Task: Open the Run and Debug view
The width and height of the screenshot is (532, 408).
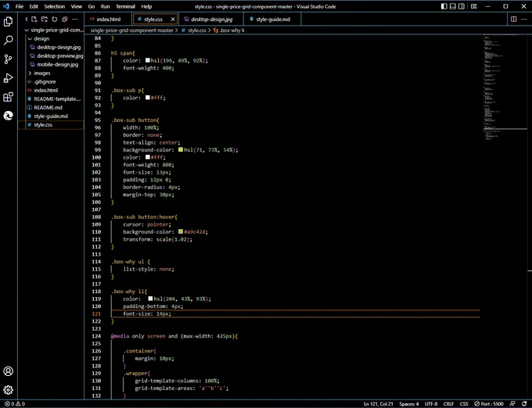Action: coord(8,78)
